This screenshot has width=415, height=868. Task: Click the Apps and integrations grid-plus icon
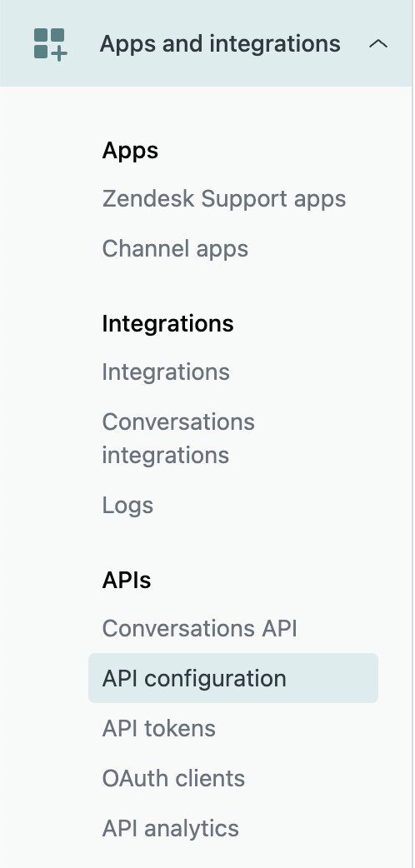click(x=51, y=43)
